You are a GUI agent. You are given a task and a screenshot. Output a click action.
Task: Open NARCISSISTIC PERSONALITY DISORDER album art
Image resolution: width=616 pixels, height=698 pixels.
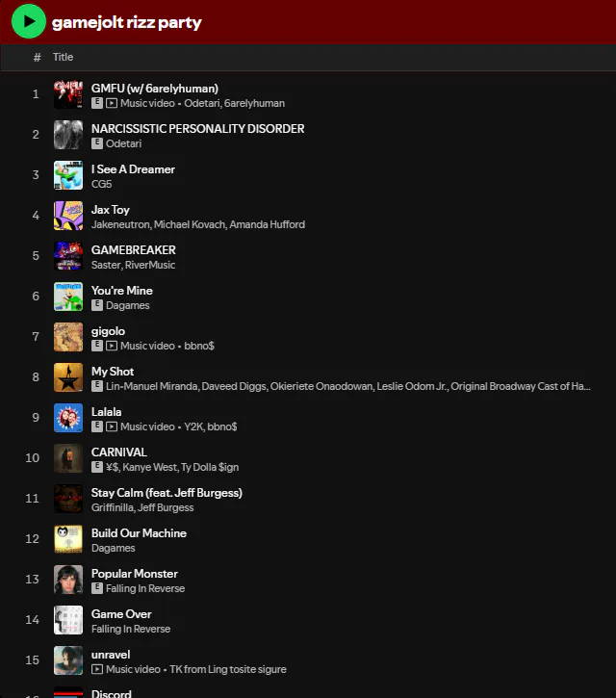[x=68, y=135]
